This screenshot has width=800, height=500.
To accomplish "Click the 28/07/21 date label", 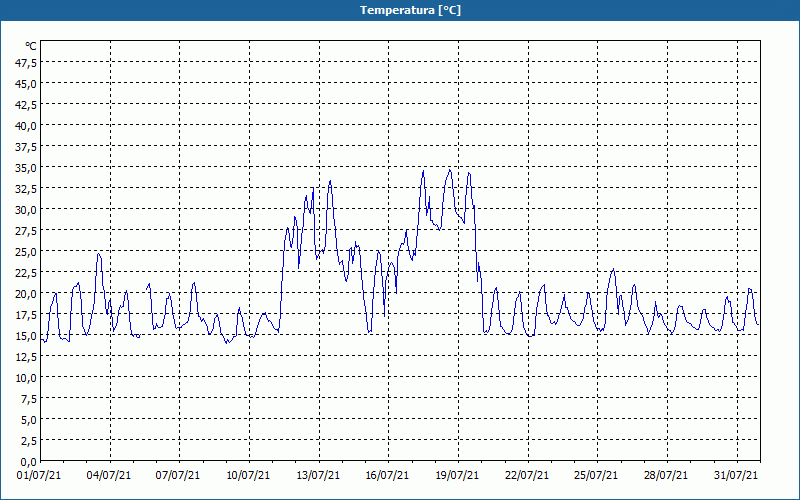I will pos(666,476).
